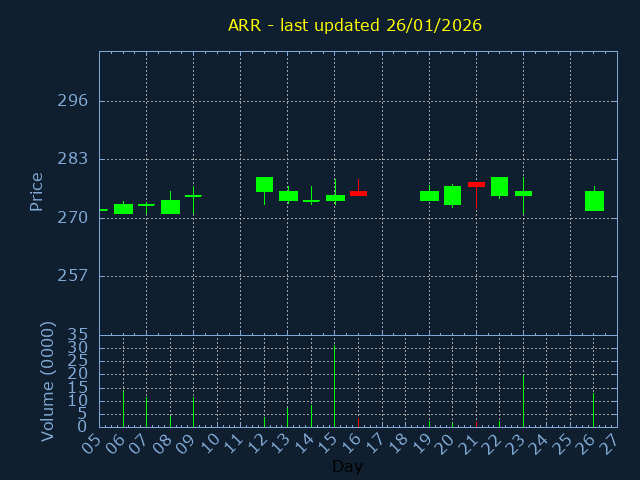This screenshot has width=640, height=480.
Task: Click the day 05 x-axis tick label
Action: click(x=92, y=441)
